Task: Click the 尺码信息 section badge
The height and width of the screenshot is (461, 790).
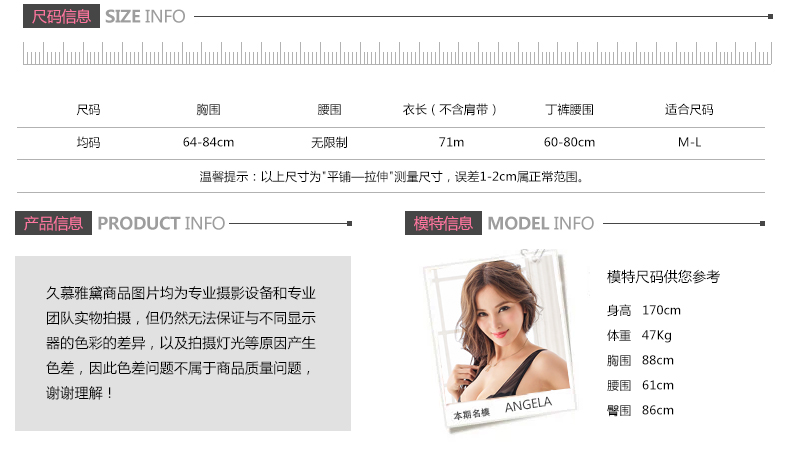Action: pos(61,16)
